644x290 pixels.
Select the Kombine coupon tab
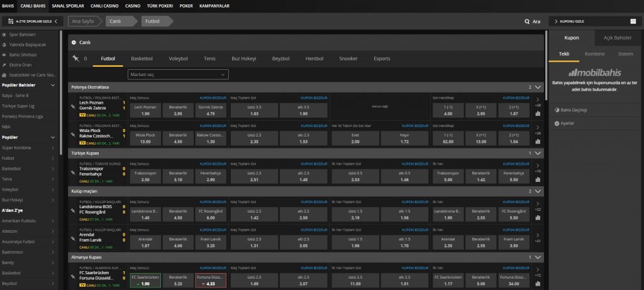click(x=595, y=54)
